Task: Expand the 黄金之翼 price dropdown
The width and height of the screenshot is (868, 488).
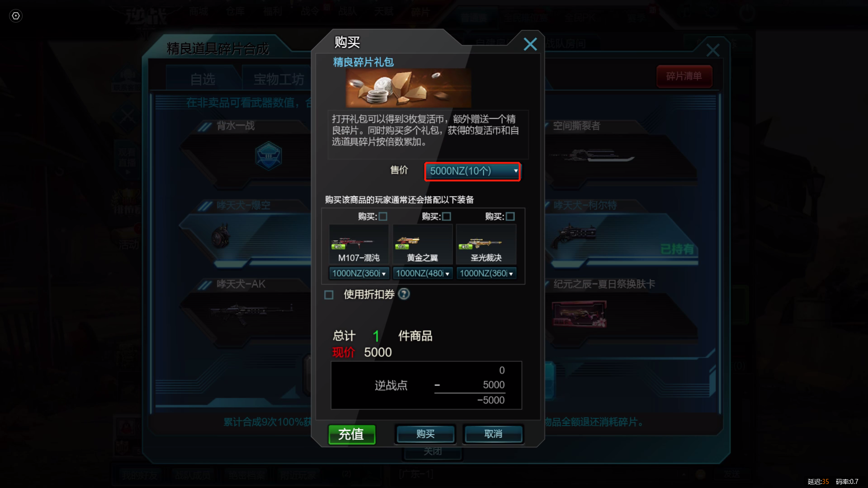Action: [423, 273]
